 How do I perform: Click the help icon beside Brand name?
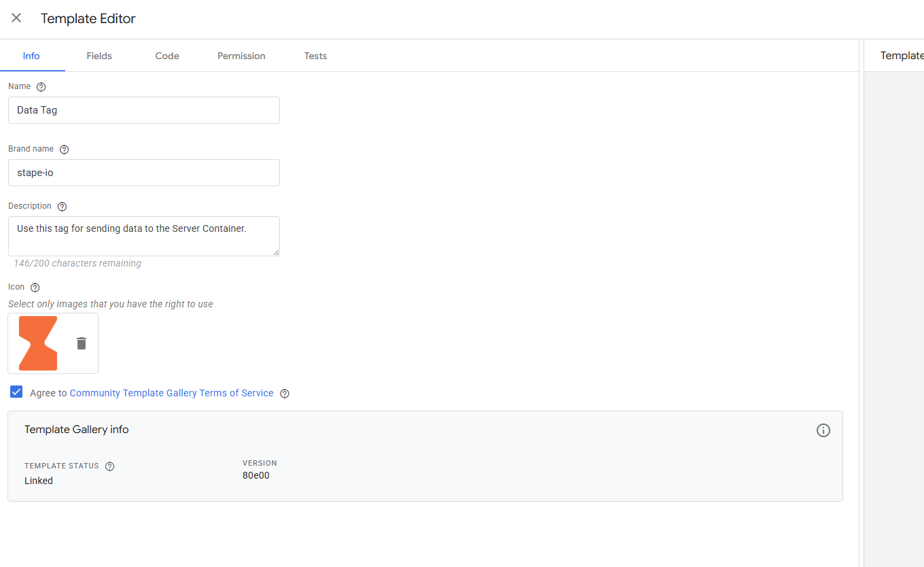(x=65, y=150)
